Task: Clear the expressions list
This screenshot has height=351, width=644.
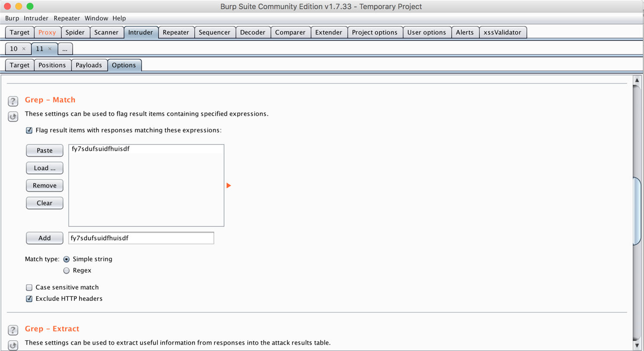Action: click(x=45, y=203)
